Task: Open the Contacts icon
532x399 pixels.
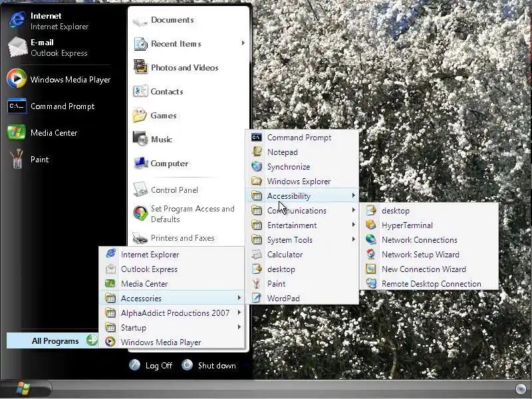Action: 140,91
